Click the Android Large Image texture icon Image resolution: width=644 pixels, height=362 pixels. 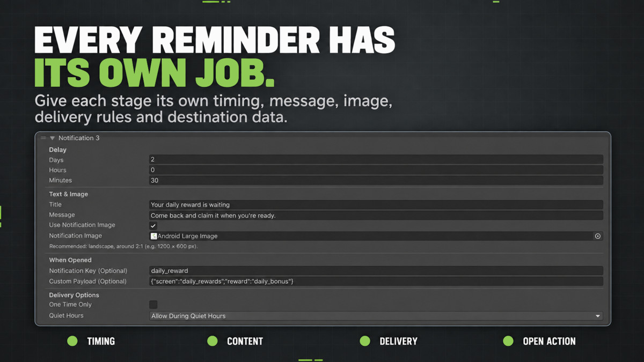pyautogui.click(x=153, y=236)
